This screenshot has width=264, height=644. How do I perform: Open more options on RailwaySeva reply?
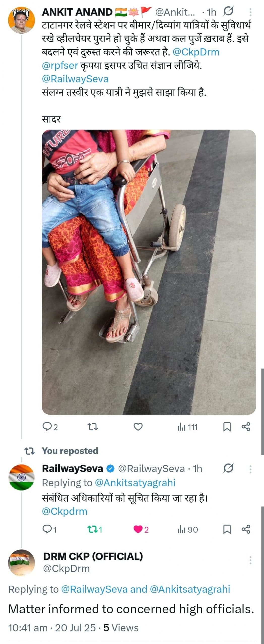click(x=250, y=469)
